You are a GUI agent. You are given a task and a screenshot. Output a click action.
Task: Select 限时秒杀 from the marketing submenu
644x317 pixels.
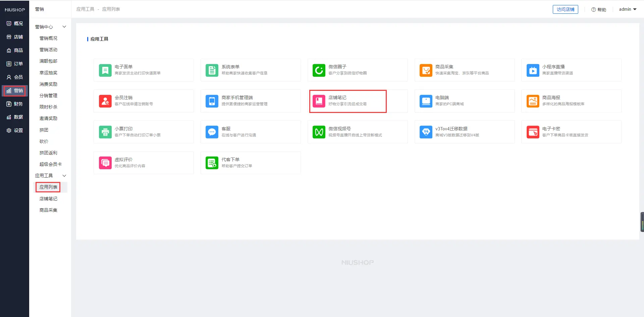(x=48, y=107)
